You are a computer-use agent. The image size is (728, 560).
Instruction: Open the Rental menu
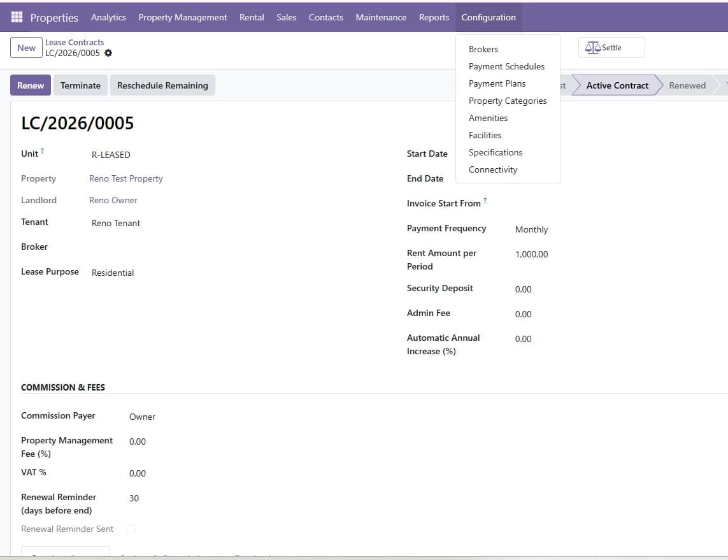tap(252, 17)
